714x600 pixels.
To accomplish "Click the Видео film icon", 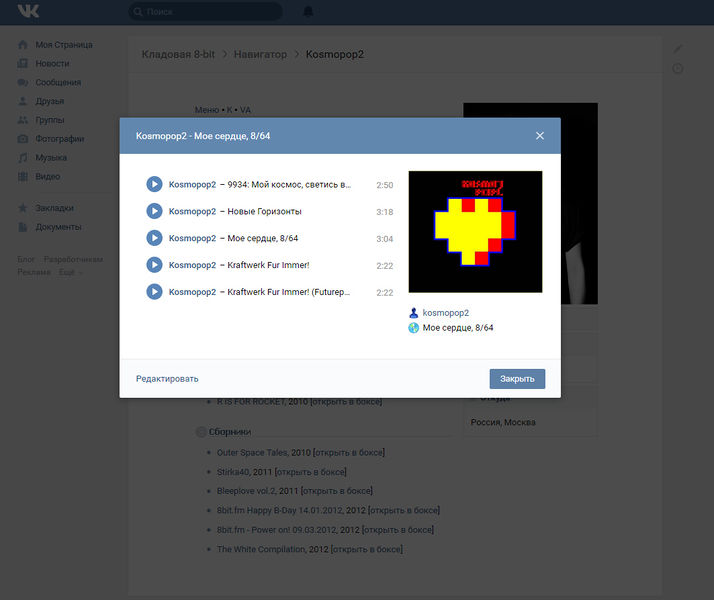I will (x=23, y=177).
